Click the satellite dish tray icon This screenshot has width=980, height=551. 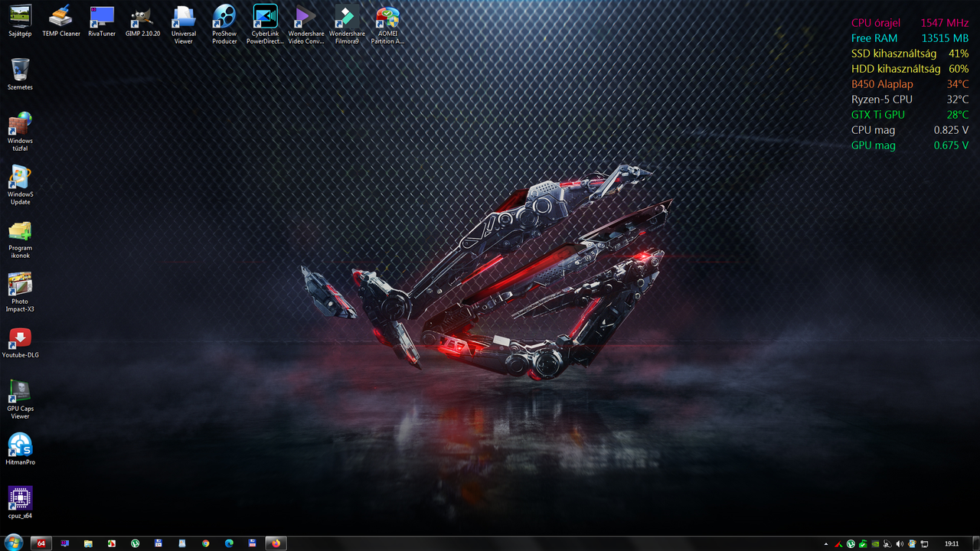(x=887, y=544)
